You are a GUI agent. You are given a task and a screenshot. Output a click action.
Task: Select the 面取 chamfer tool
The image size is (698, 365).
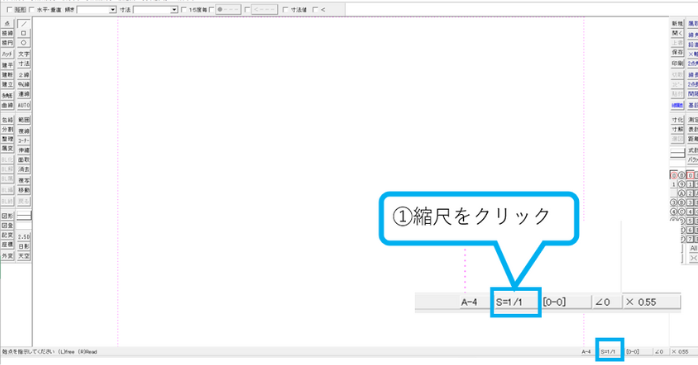(24, 160)
